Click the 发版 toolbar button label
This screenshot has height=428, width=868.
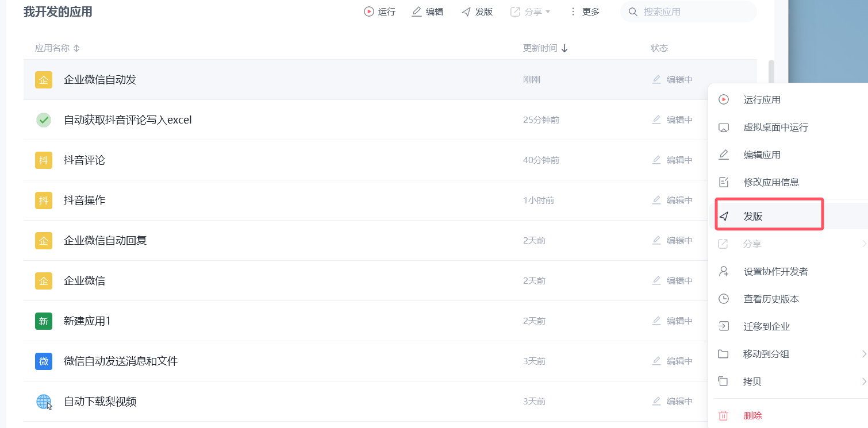484,11
